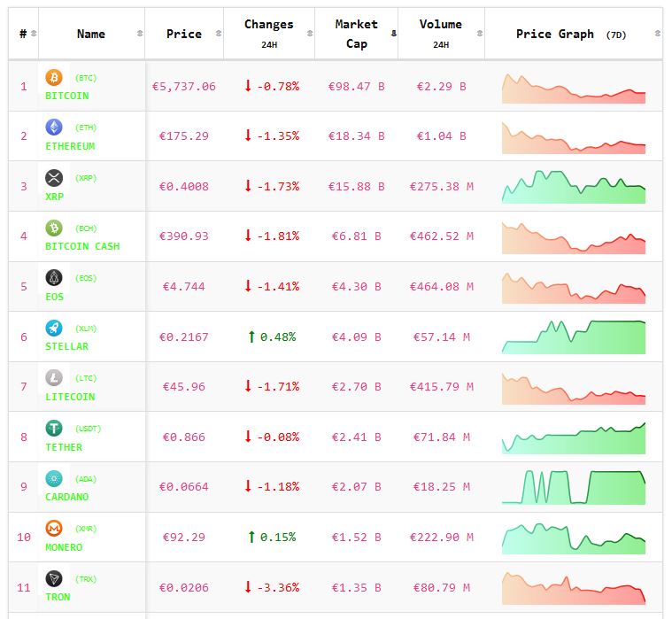The image size is (672, 619).
Task: Click the XRP logo icon
Action: pos(54,177)
